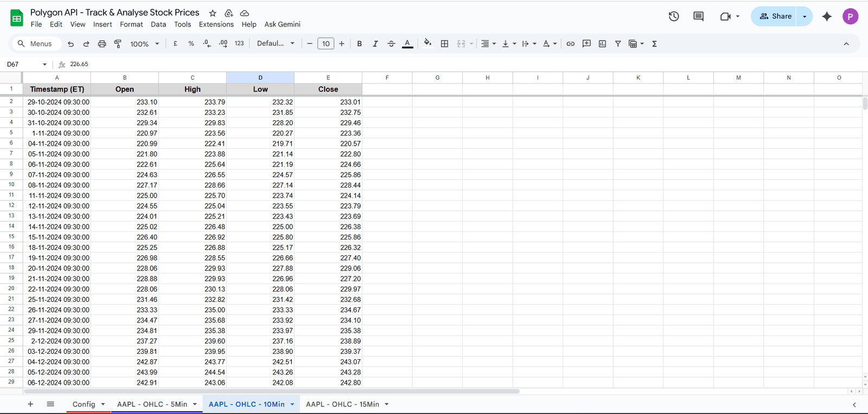Click the Share button
The height and width of the screenshot is (414, 868).
coord(775,16)
